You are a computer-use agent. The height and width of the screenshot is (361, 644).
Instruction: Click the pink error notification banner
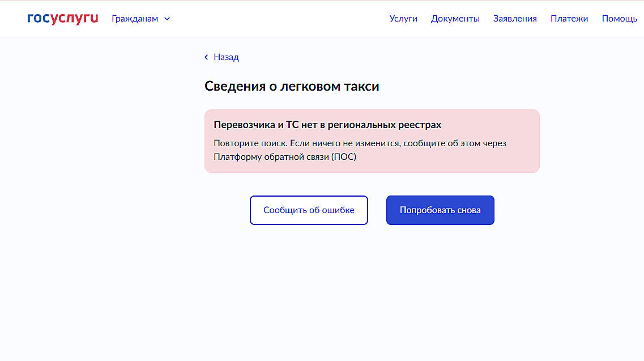372,141
